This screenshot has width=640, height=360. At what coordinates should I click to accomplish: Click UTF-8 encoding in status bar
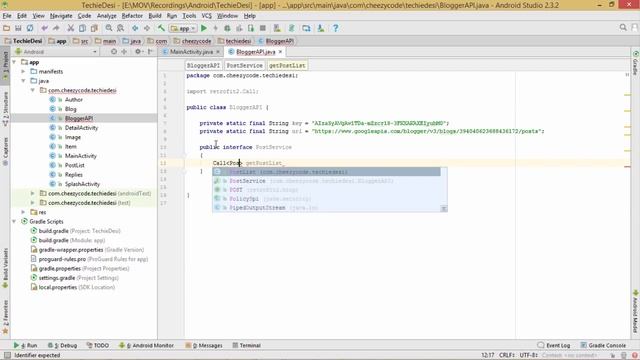(x=530, y=356)
